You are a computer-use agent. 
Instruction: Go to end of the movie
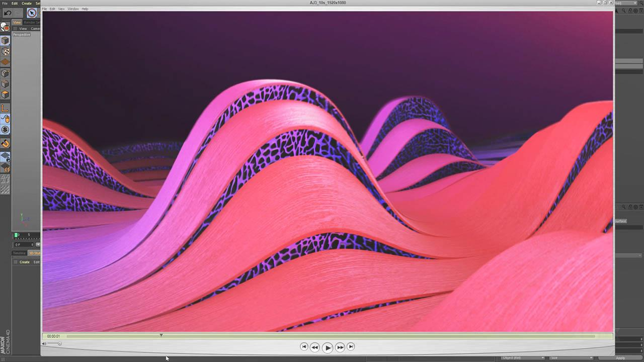[x=351, y=346]
